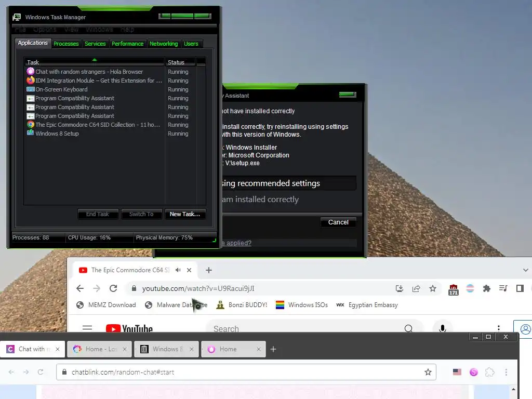This screenshot has height=399, width=532.
Task: Open YouTube settings three-dot menu
Action: [498, 328]
